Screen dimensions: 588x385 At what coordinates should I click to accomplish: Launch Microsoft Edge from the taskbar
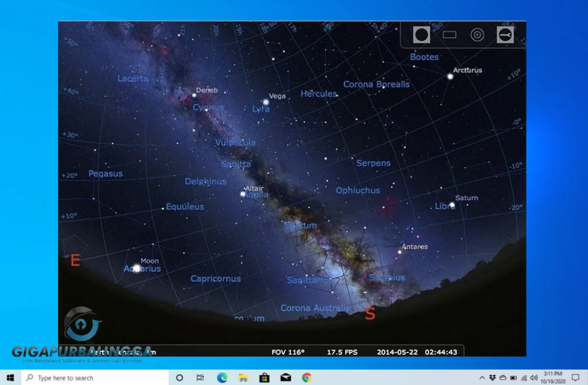[221, 377]
